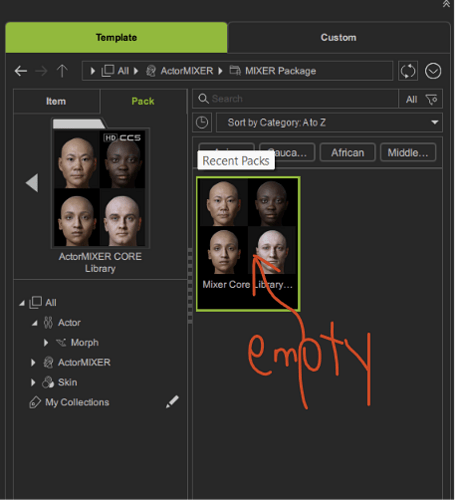
Task: Expand the arrow before All breadcrumb
Action: coord(93,71)
